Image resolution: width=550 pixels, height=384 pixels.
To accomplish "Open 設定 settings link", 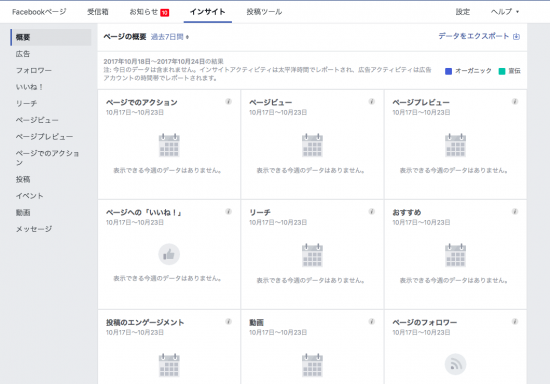I will 463,12.
